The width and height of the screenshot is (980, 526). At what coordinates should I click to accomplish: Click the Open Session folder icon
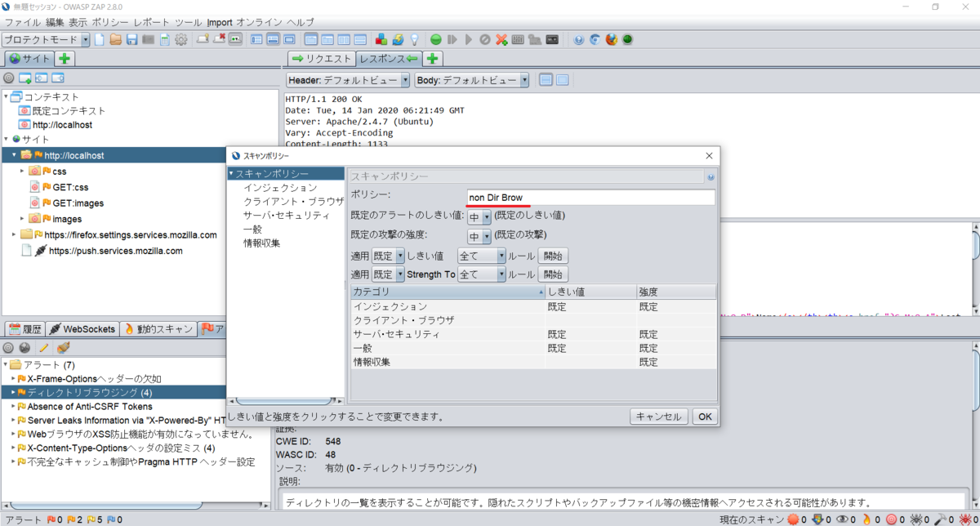116,39
